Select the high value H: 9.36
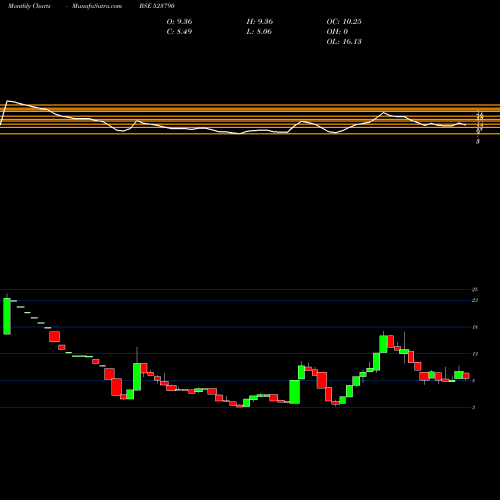500x500 pixels. [260, 22]
